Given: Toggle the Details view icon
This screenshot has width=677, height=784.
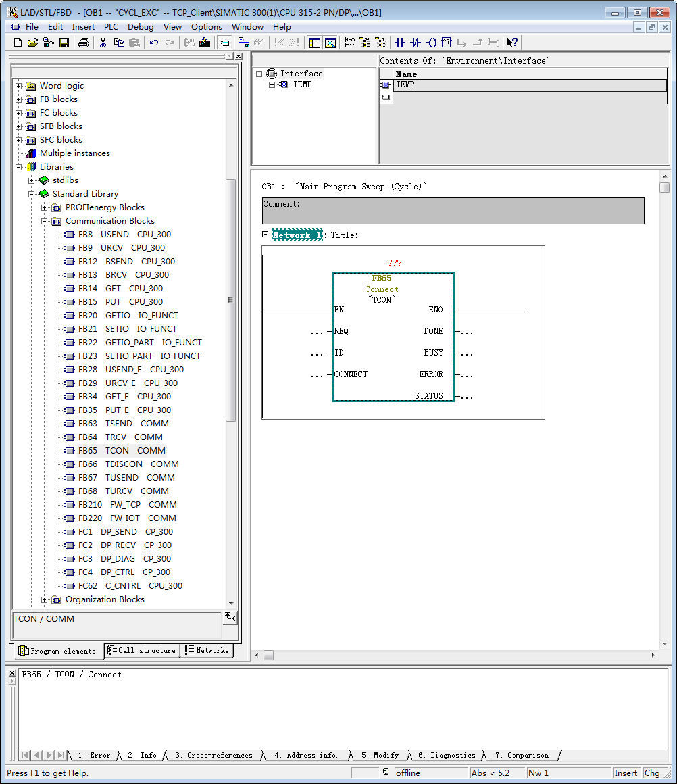Looking at the screenshot, I should tap(330, 43).
